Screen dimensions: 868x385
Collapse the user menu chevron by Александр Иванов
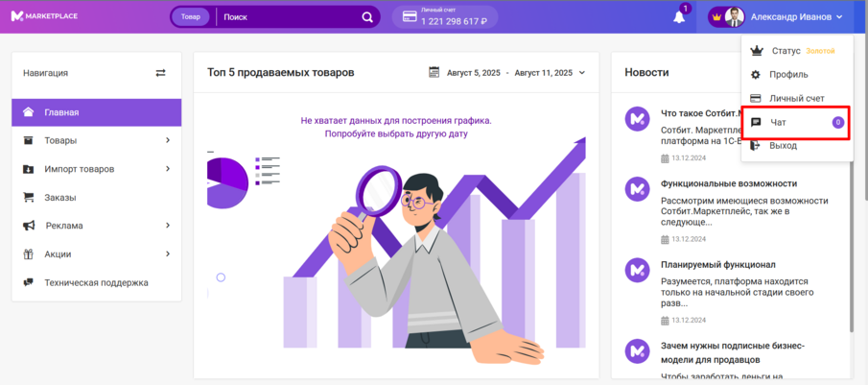839,17
